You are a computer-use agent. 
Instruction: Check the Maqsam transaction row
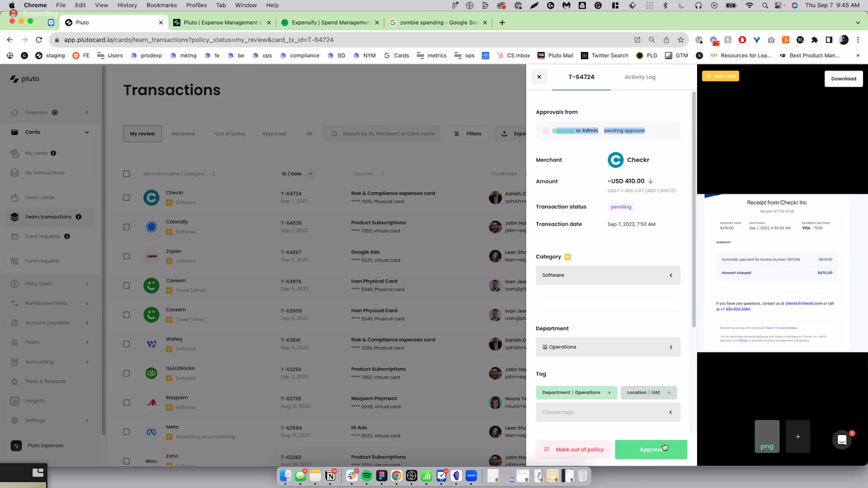pos(126,403)
